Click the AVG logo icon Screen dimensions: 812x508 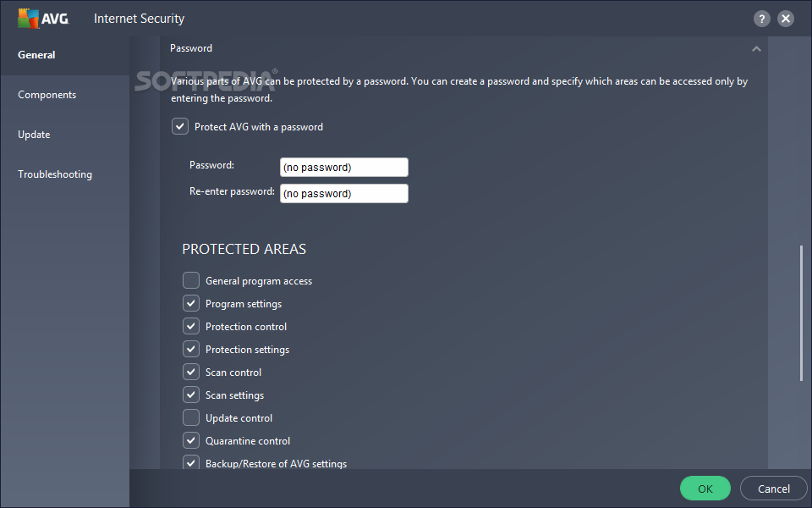point(43,19)
